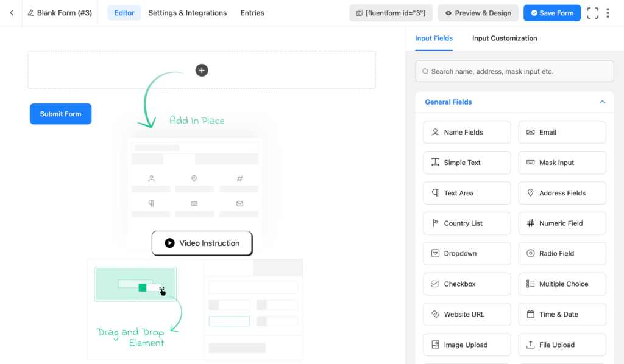Add the Email label element
This screenshot has width=624, height=364.
pos(548,132)
